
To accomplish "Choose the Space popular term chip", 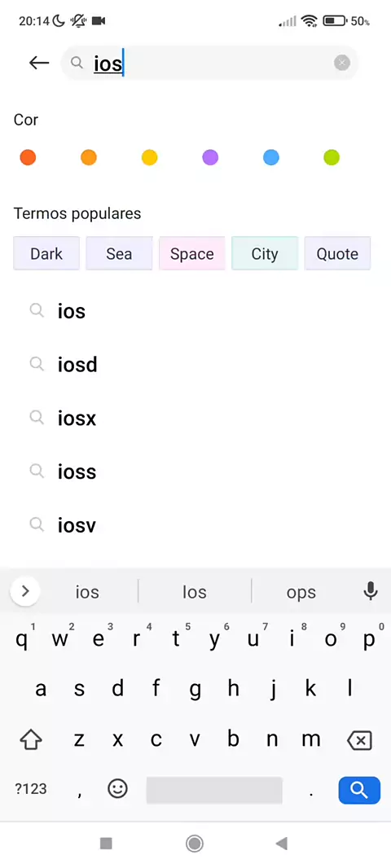I will tap(192, 253).
